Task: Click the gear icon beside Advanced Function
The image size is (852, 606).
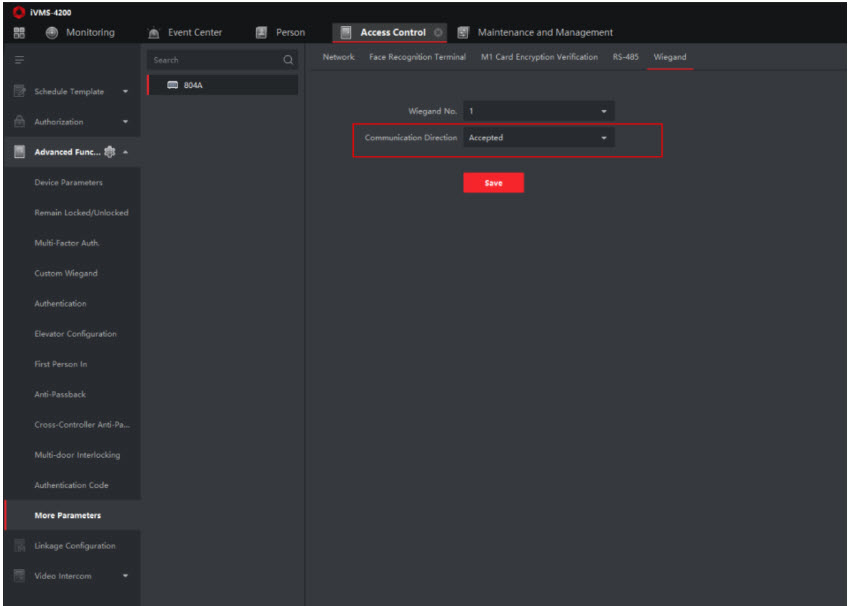Action: (110, 152)
